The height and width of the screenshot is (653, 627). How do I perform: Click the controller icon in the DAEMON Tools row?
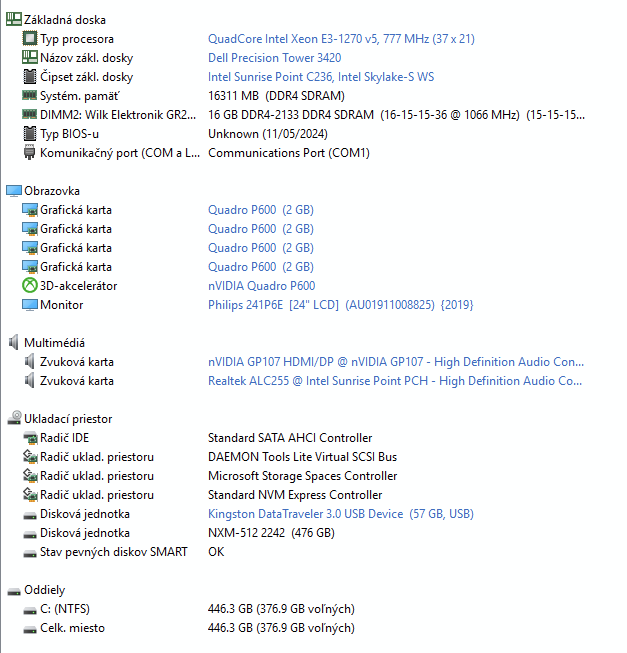pos(30,456)
